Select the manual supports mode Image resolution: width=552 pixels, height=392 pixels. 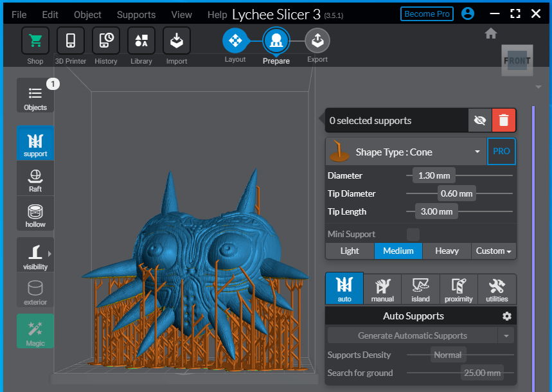[x=382, y=289]
